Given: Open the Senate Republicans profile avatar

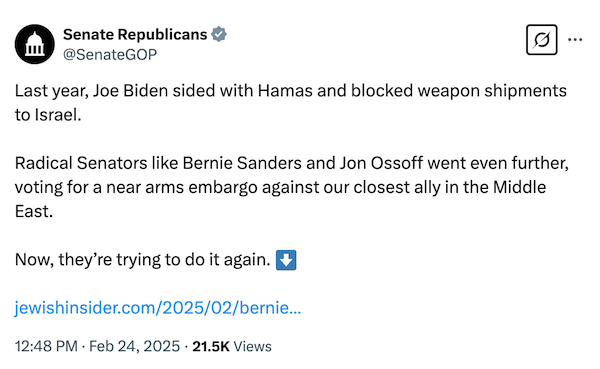Looking at the screenshot, I should 34,44.
